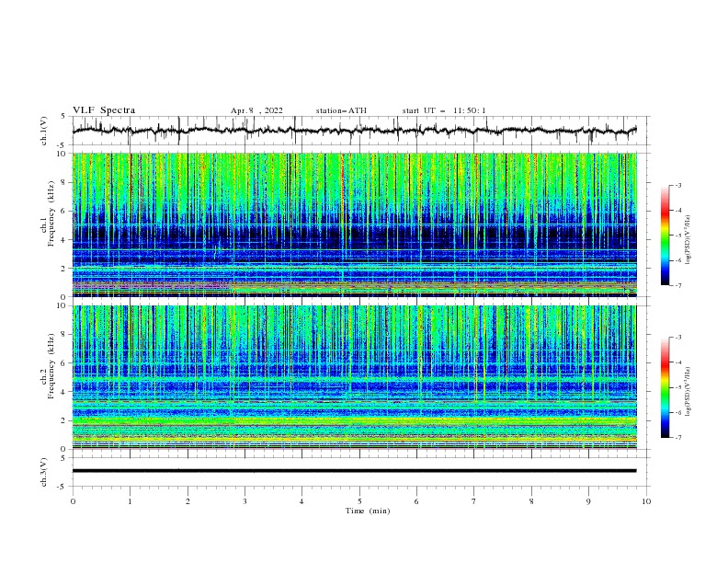Select the "ch.1 Frequency (kHz)" axis label
Image resolution: width=728 pixels, height=563 pixels.
tap(48, 213)
